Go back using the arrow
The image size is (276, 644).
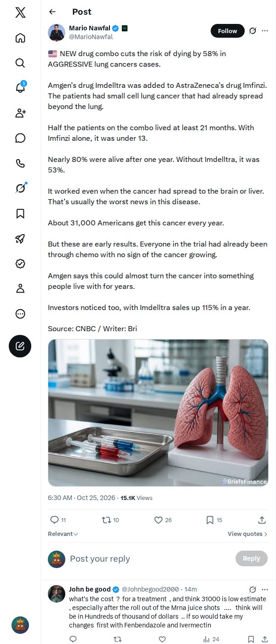coord(52,12)
